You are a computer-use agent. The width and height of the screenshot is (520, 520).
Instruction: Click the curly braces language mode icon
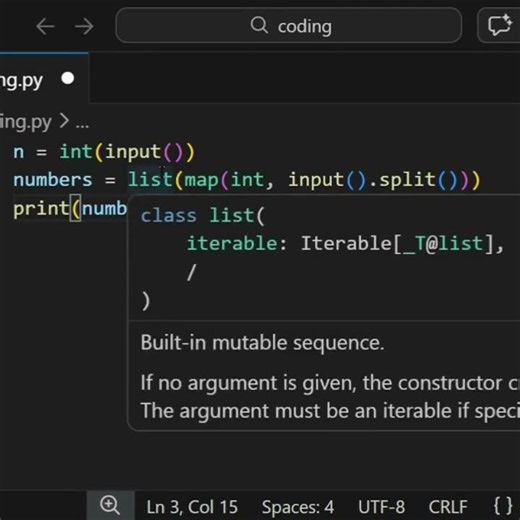point(503,506)
